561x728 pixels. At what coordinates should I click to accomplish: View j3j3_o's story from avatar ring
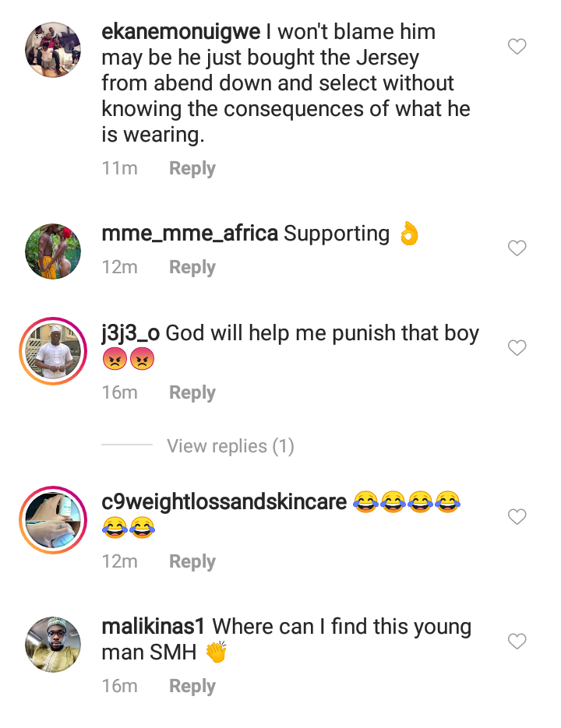(53, 352)
